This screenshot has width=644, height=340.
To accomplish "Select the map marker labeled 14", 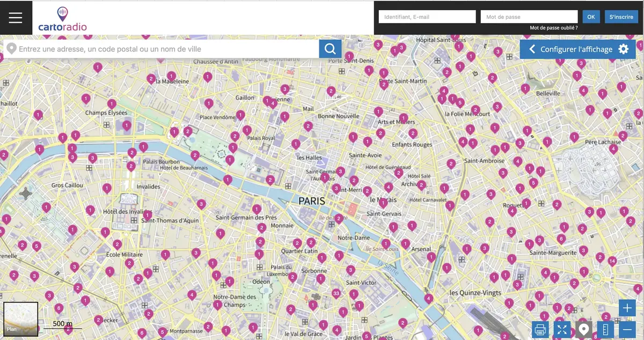I will (x=612, y=261).
